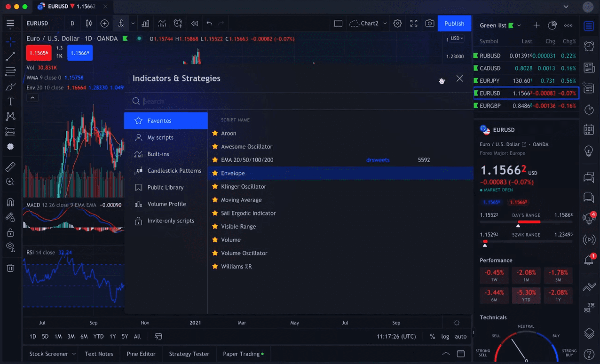Expand the Stock Screener dropdown arrow
This screenshot has height=364, width=600.
74,354
